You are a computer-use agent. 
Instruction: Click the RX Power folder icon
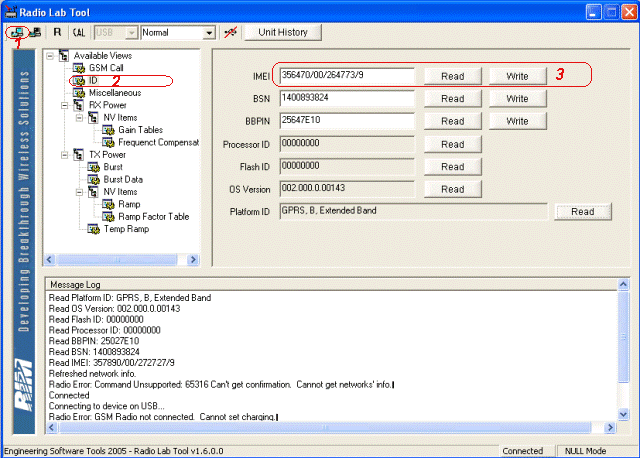79,105
